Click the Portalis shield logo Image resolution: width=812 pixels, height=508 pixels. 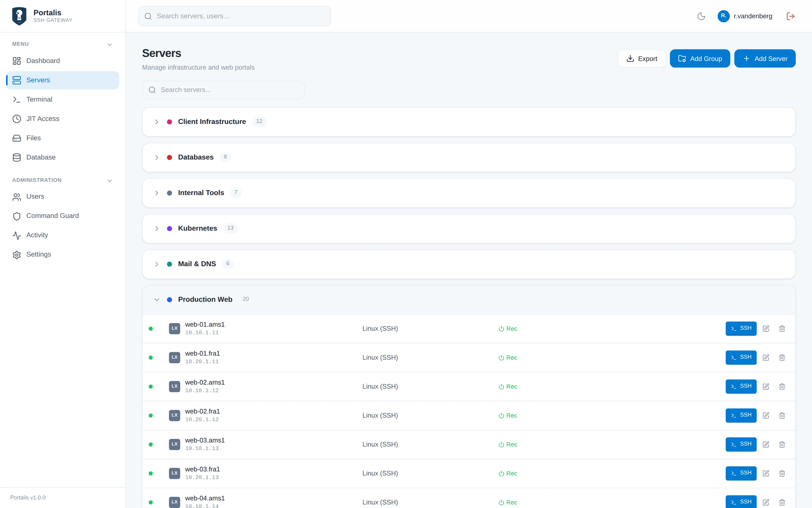(19, 16)
